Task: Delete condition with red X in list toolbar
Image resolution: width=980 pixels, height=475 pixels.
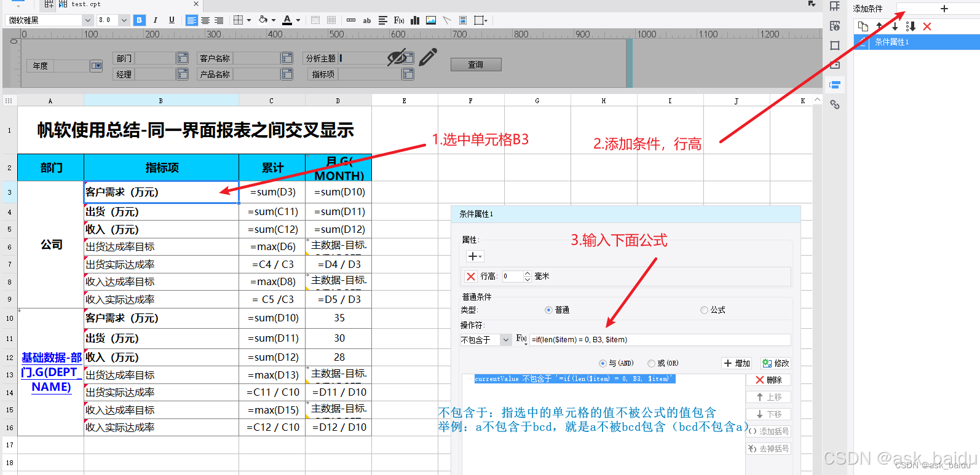Action: 927,26
